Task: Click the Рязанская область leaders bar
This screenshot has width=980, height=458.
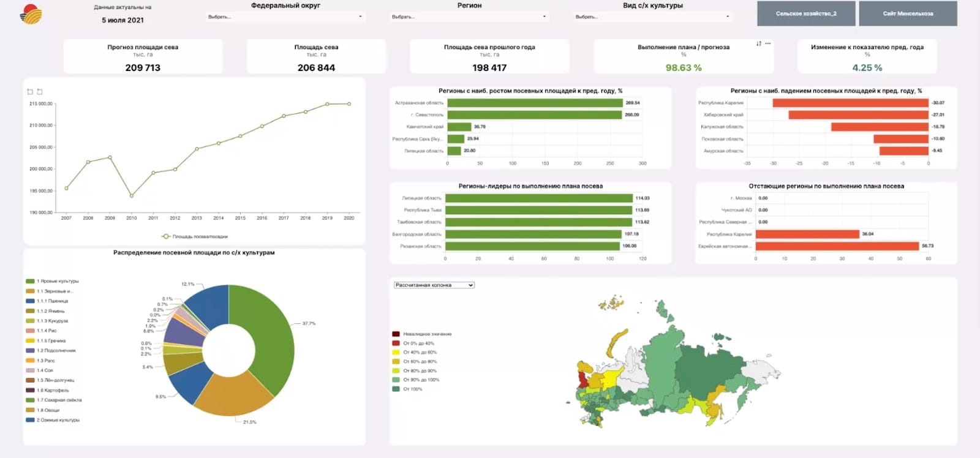Action: (x=532, y=246)
